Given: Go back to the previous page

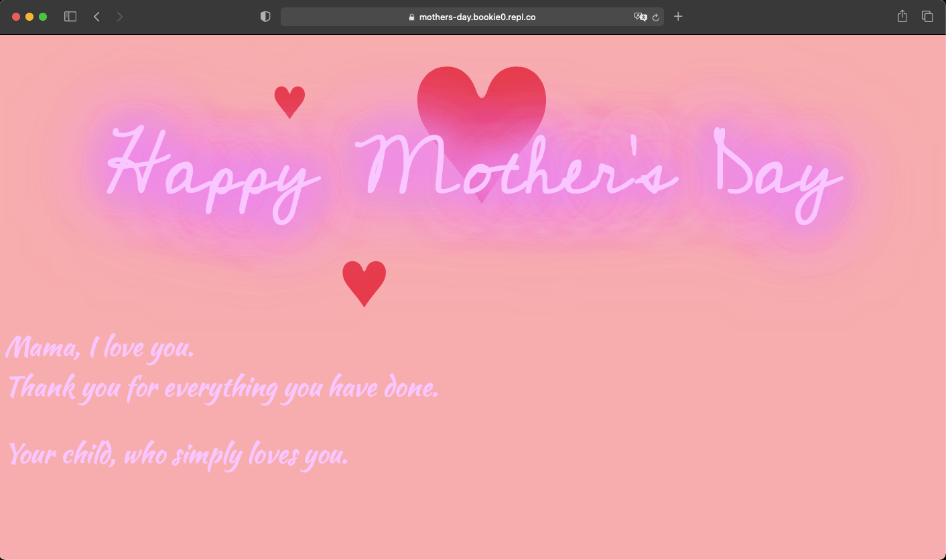Looking at the screenshot, I should click(x=96, y=16).
